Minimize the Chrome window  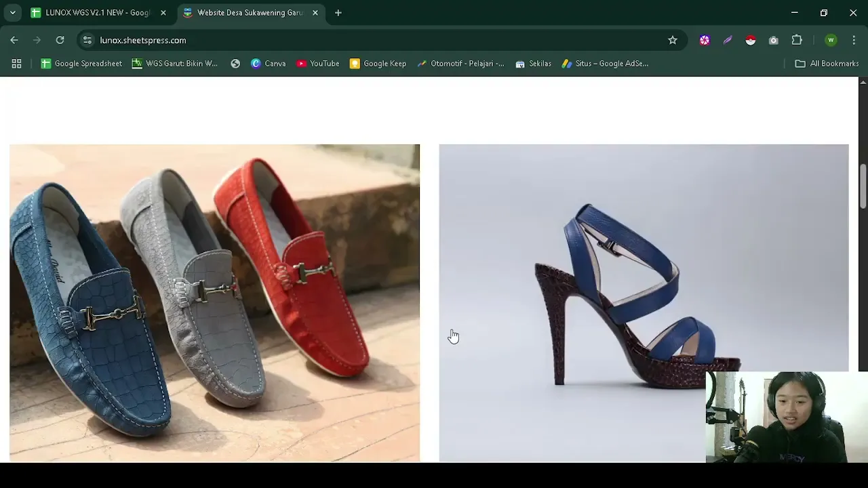pos(794,13)
